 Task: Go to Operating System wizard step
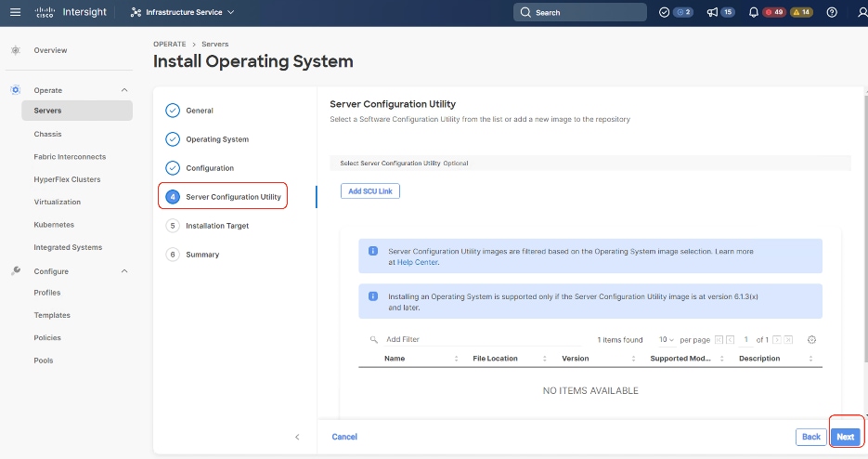pyautogui.click(x=207, y=139)
